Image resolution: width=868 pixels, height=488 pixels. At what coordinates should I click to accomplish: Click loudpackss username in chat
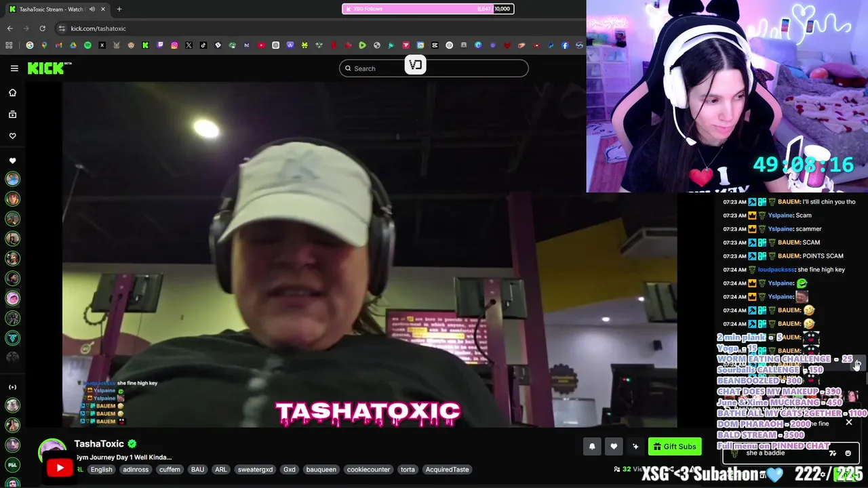pyautogui.click(x=776, y=270)
